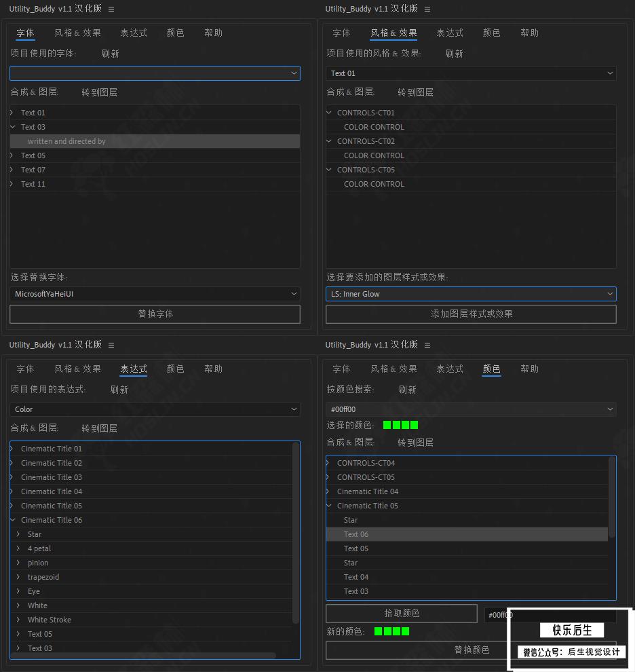Click the 替换颜色 replace color button

click(471, 650)
